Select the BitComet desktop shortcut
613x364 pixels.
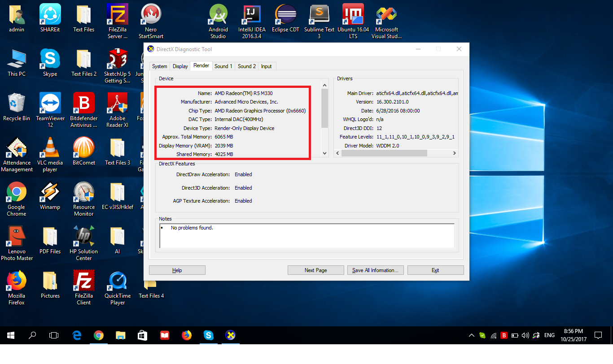[84, 152]
